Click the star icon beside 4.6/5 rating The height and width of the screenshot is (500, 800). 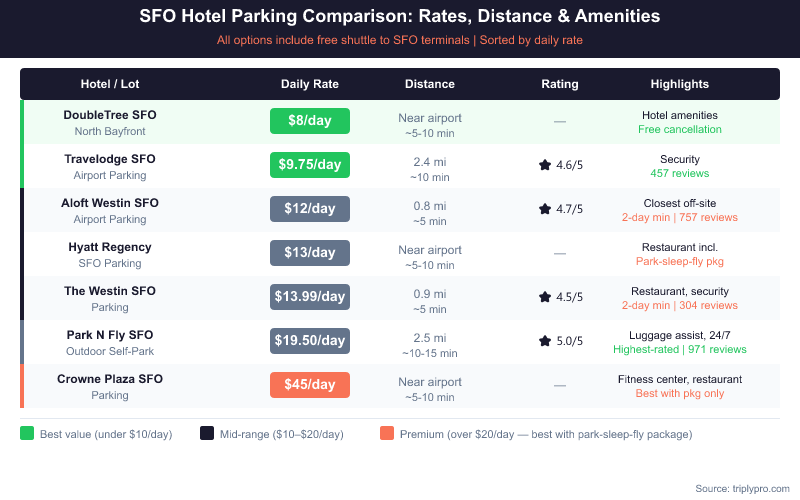[545, 165]
